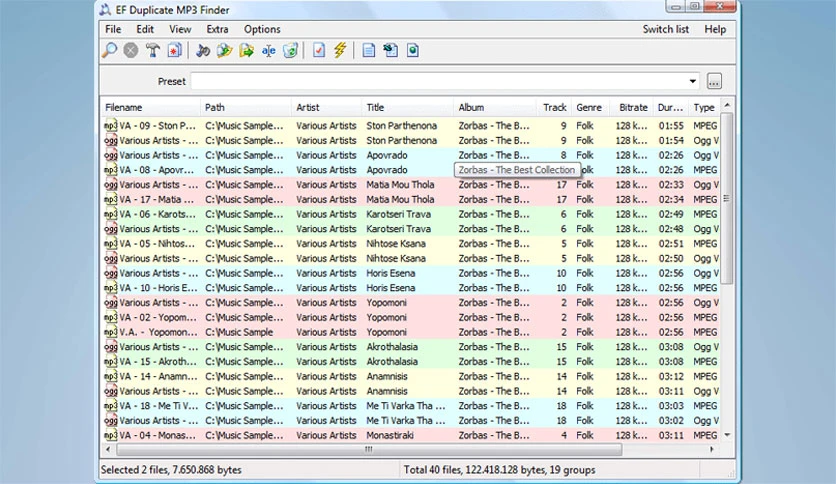Sort by the Album column header
The image size is (836, 484).
[493, 107]
